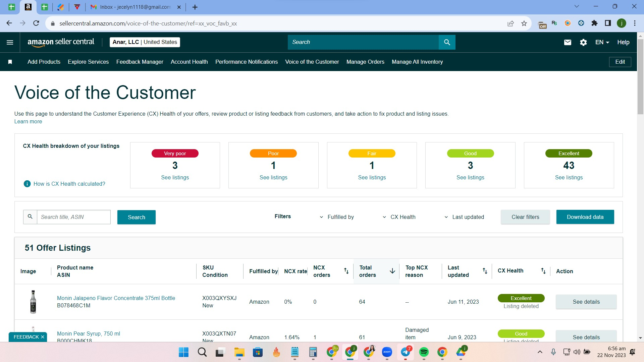This screenshot has height=362, width=644.
Task: Open Spotify from the taskbar
Action: pyautogui.click(x=424, y=352)
